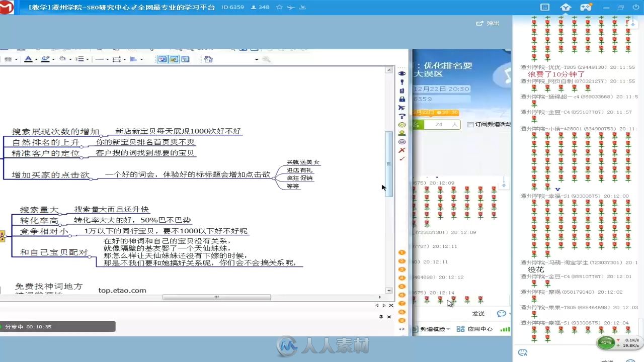Click the top.etao.com text node
Image resolution: width=644 pixels, height=362 pixels.
(x=122, y=290)
